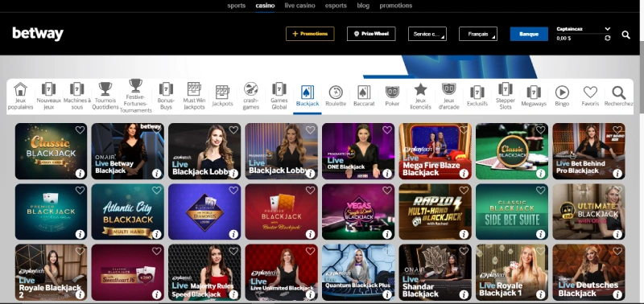Favorite Ultimate Blackjack with Olivia

(x=617, y=191)
